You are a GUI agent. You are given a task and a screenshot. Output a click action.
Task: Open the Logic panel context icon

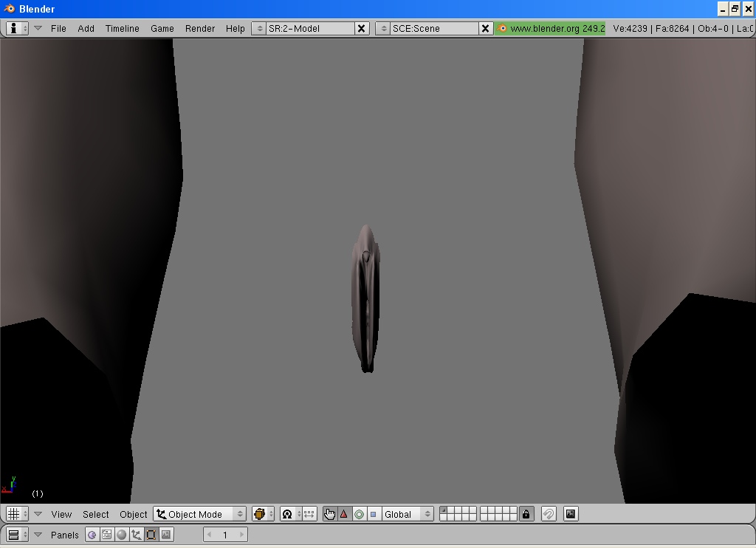tap(92, 535)
